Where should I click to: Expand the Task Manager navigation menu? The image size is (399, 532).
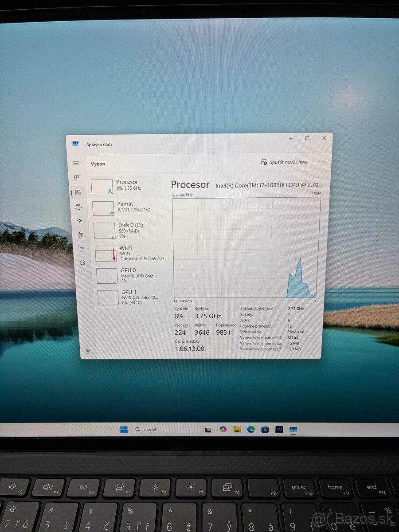[75, 163]
